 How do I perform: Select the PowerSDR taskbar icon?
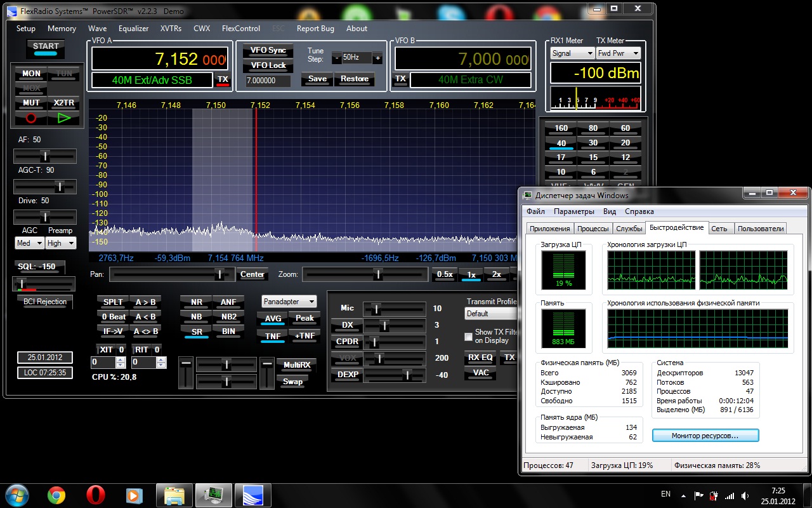pyautogui.click(x=252, y=495)
